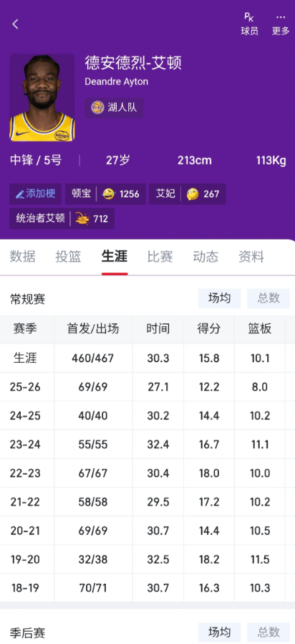The image size is (295, 644).
Task: Click the 70/71 starts cell for 18-19
Action: click(x=93, y=588)
